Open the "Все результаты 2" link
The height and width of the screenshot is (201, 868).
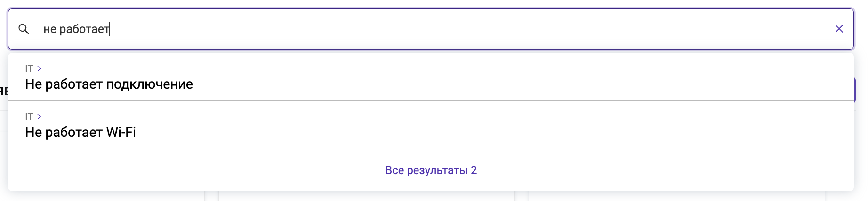point(431,170)
